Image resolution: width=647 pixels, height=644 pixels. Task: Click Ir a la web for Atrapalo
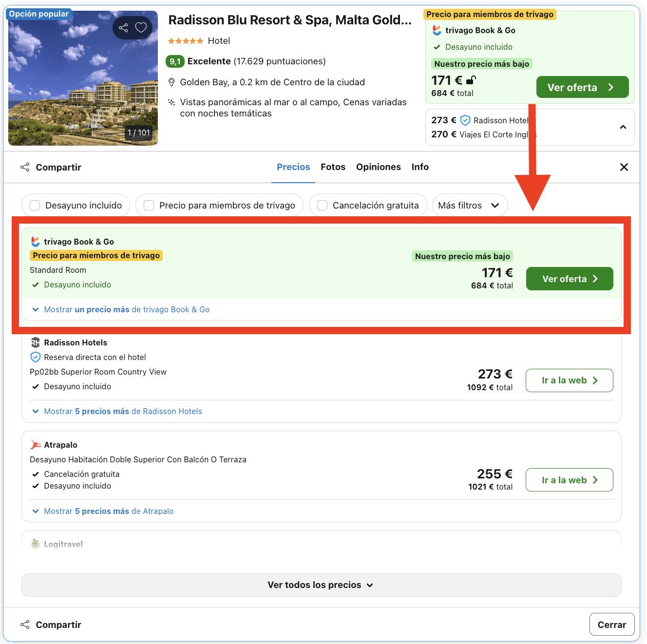coord(570,480)
